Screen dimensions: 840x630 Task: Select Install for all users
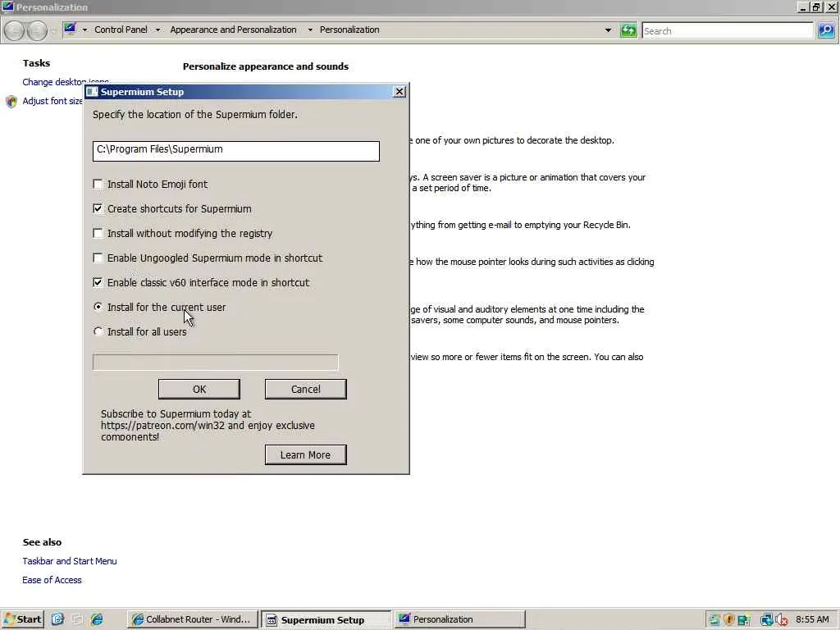click(98, 331)
